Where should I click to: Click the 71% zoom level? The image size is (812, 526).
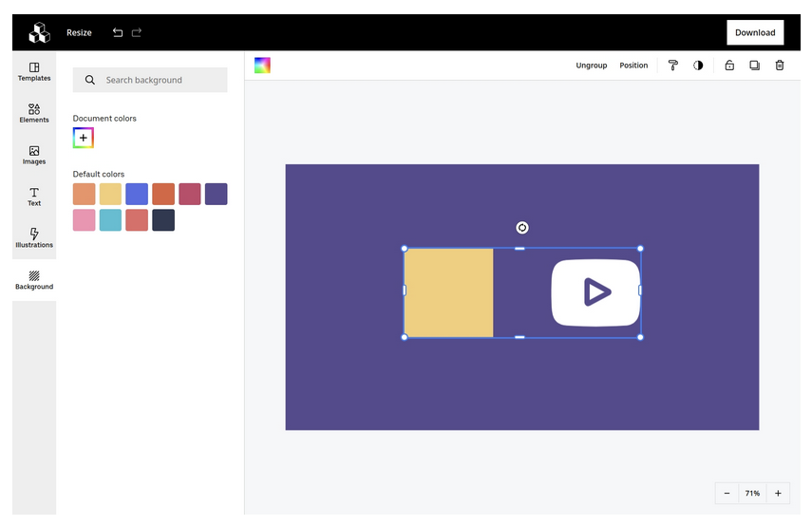752,493
